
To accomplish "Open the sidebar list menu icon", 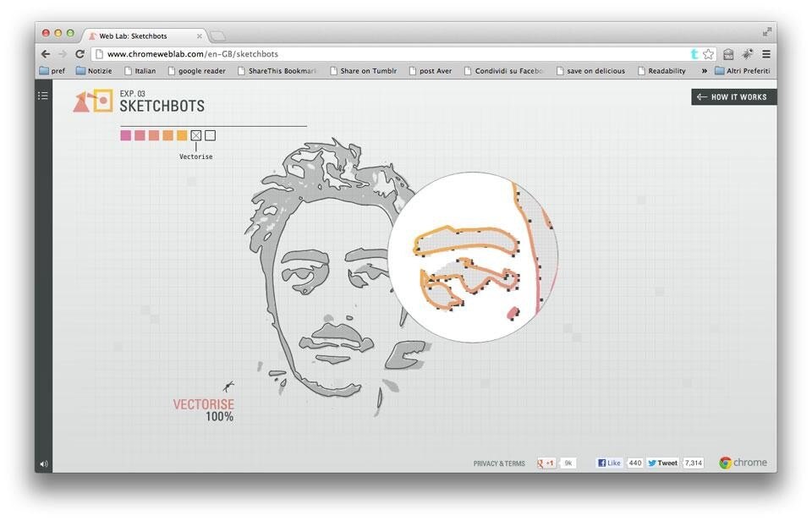I will [43, 96].
